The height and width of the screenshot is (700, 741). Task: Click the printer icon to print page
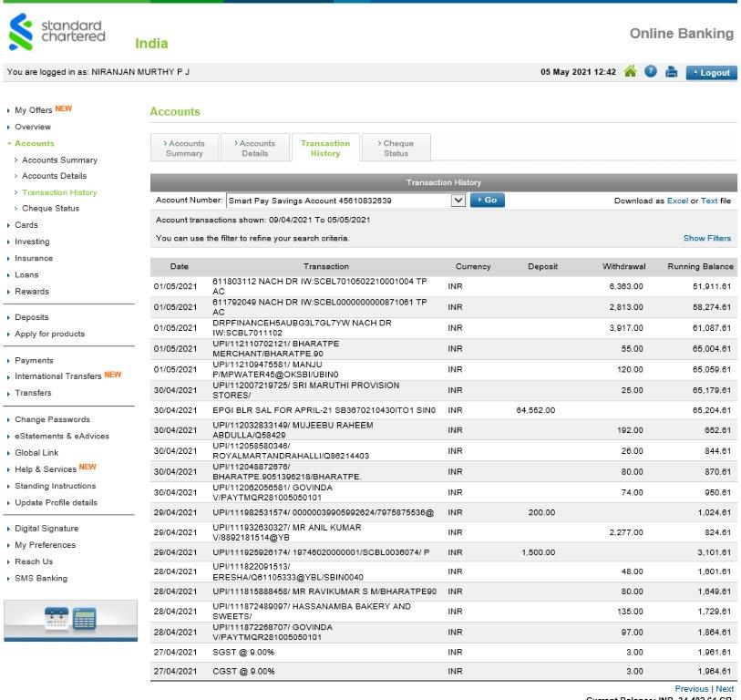coord(671,72)
